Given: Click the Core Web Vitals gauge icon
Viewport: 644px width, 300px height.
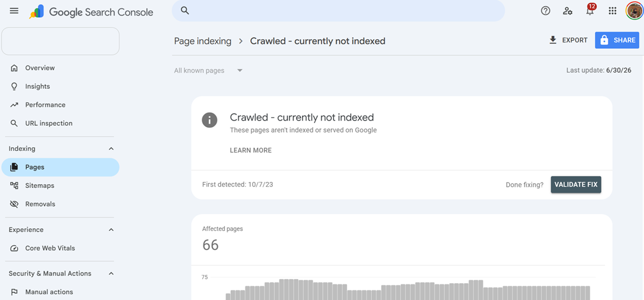Looking at the screenshot, I should [14, 248].
